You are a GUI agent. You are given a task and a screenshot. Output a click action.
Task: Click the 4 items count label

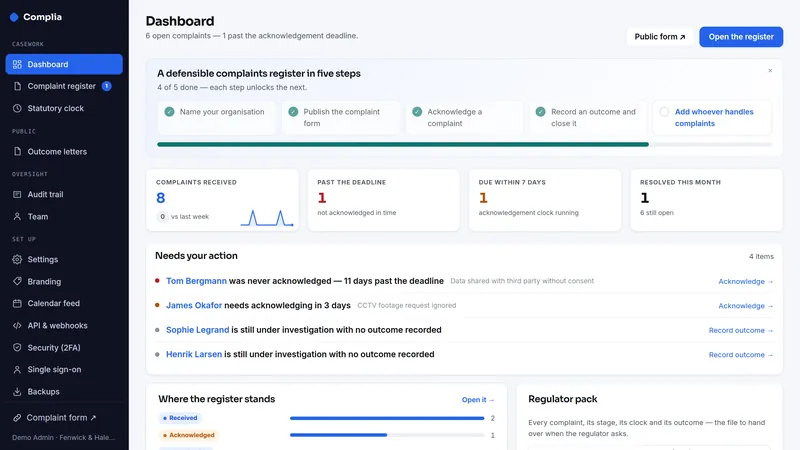tap(761, 257)
